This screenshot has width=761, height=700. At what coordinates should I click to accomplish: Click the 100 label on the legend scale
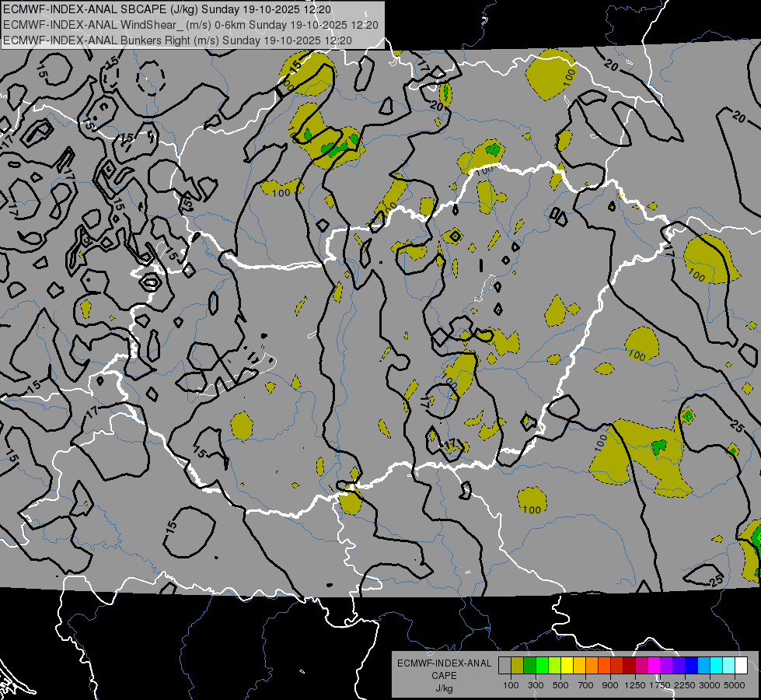pyautogui.click(x=511, y=685)
